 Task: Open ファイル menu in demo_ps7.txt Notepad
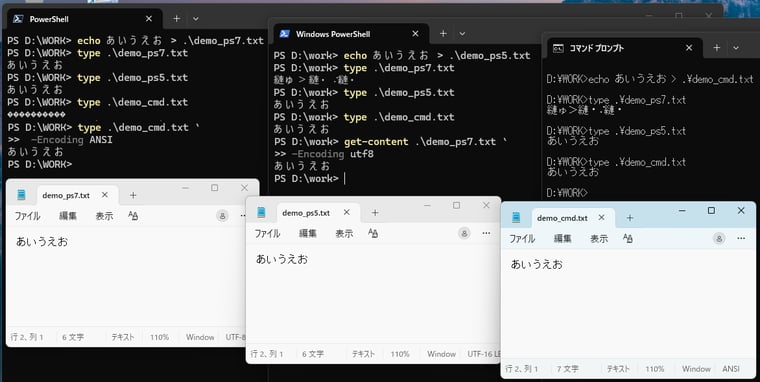(x=27, y=216)
